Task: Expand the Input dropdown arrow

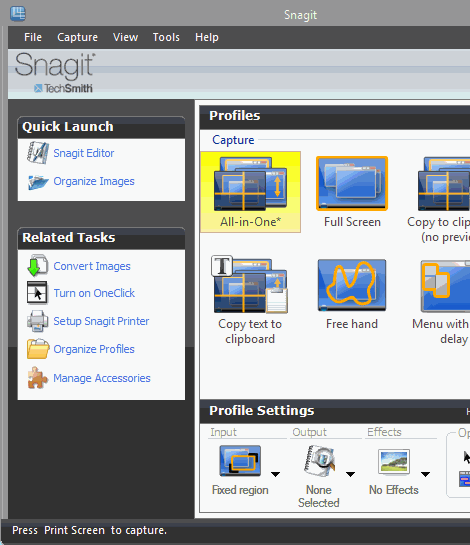Action: pyautogui.click(x=275, y=474)
